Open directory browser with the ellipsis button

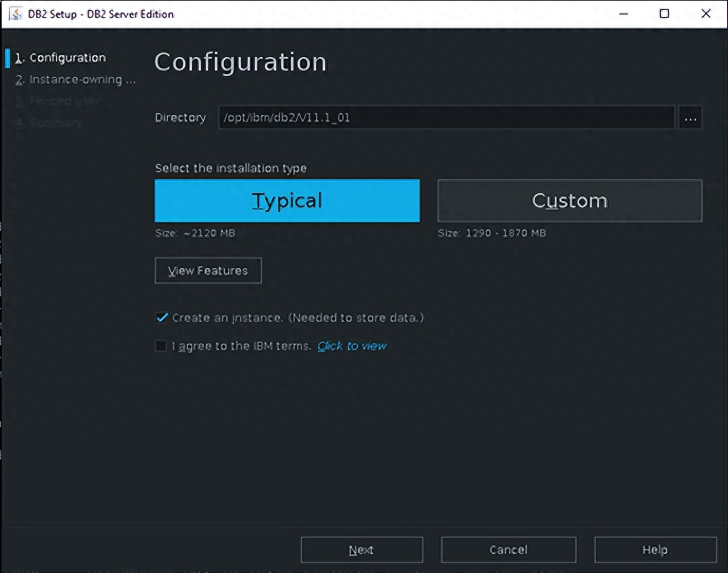tap(690, 118)
